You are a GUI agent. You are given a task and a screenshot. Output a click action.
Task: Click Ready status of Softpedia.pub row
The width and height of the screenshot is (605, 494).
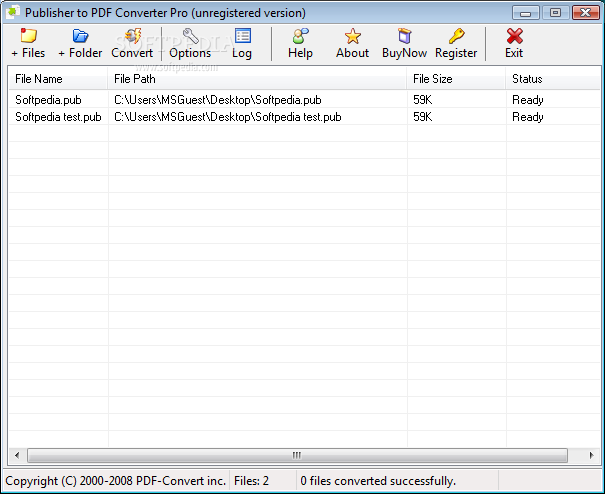527,100
